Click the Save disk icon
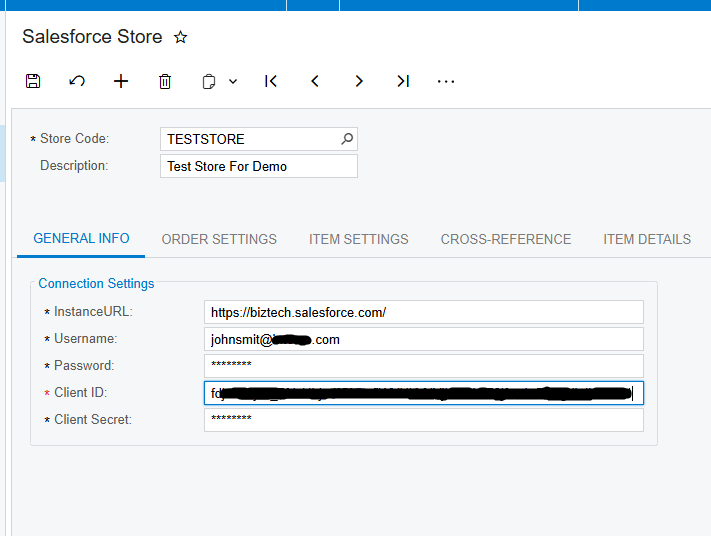This screenshot has width=711, height=536. pos(33,81)
